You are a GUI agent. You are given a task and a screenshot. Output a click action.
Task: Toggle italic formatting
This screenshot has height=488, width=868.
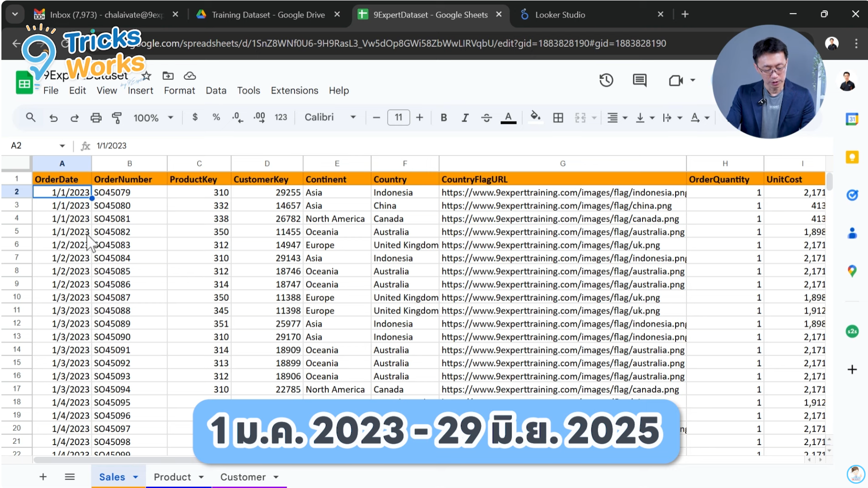pos(465,118)
